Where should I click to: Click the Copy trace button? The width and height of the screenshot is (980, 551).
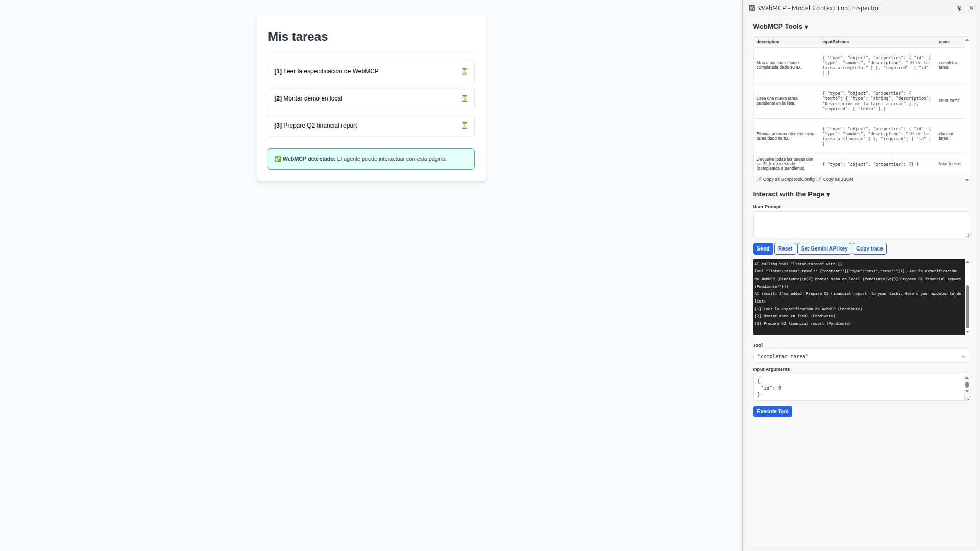869,249
